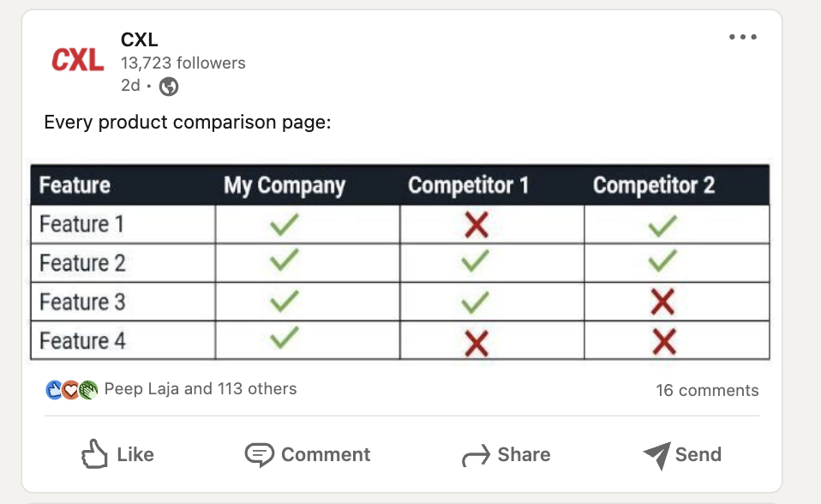Click the speech bubble Comment icon
Screen dimensions: 821x504
coord(259,455)
